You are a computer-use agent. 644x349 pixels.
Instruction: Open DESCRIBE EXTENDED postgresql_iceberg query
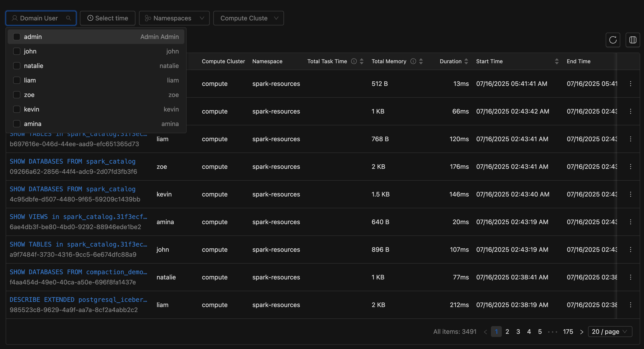[x=78, y=299]
